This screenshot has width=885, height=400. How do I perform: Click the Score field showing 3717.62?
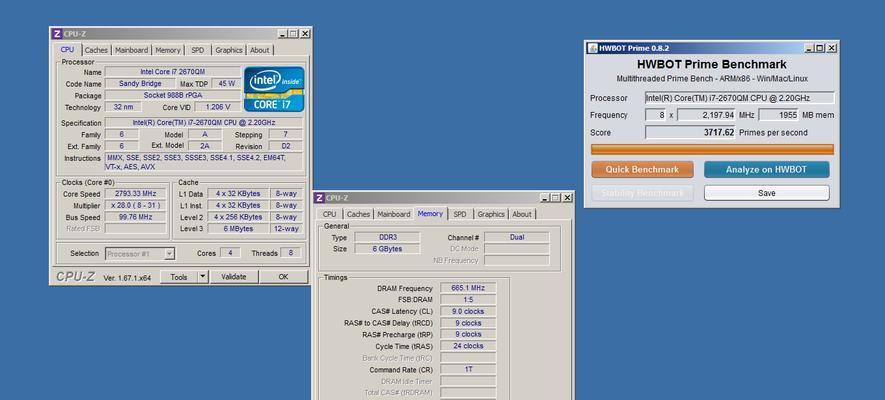tap(691, 133)
